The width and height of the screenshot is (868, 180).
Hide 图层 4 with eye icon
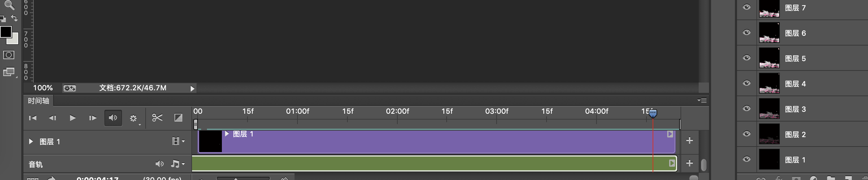point(746,84)
